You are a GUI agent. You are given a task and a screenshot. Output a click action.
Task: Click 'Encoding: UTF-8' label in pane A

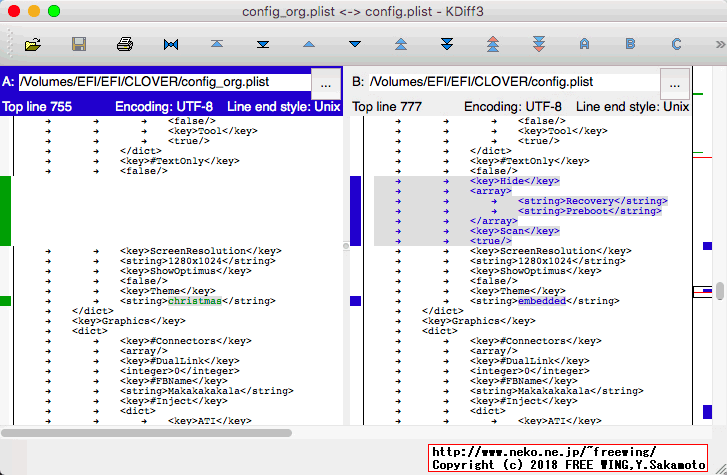point(164,107)
